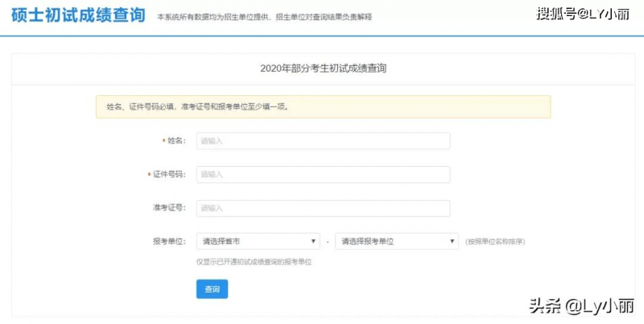The width and height of the screenshot is (644, 324).
Task: Focus the 证件号码 text box
Action: [x=323, y=174]
